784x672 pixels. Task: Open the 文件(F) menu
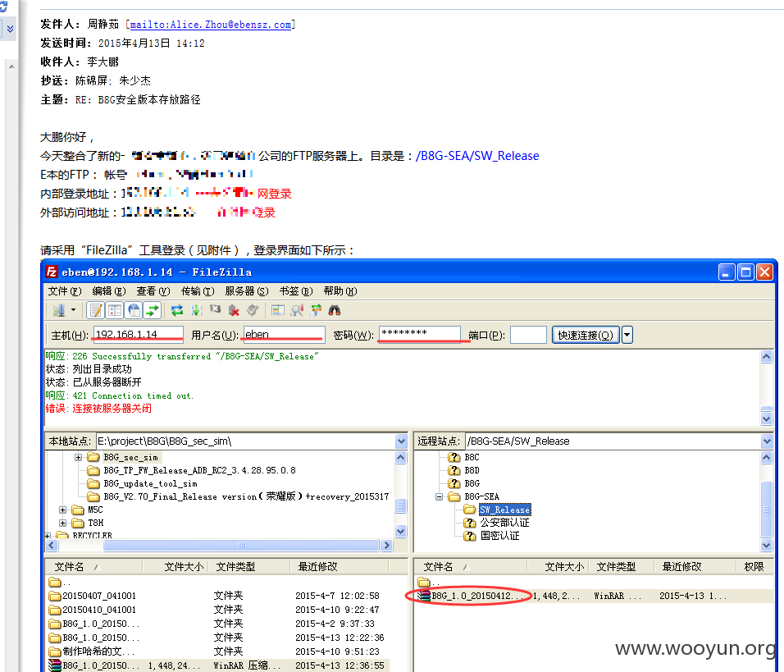[x=65, y=291]
